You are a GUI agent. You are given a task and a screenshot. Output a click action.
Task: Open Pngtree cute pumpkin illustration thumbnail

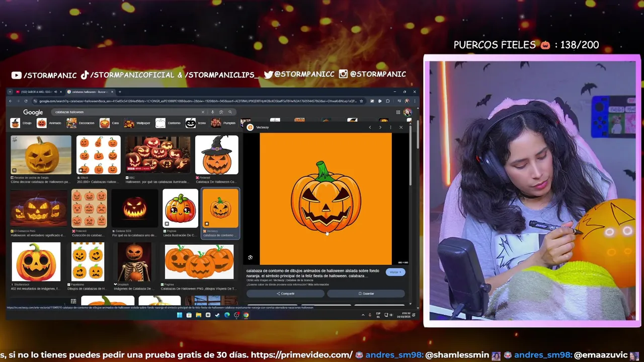[180, 208]
